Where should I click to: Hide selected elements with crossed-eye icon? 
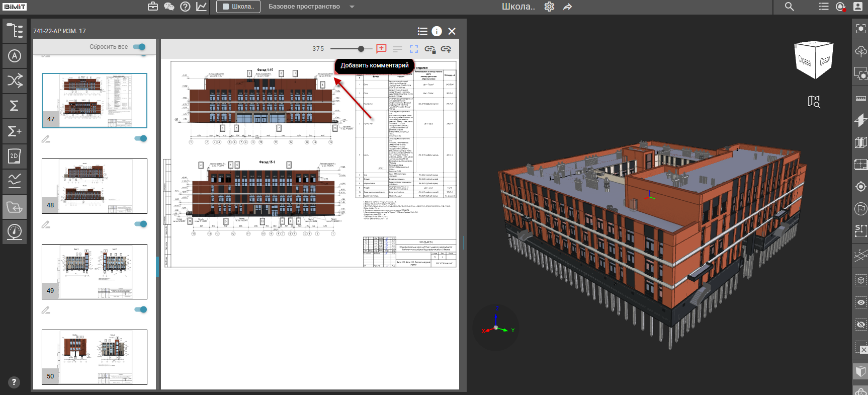coord(860,325)
